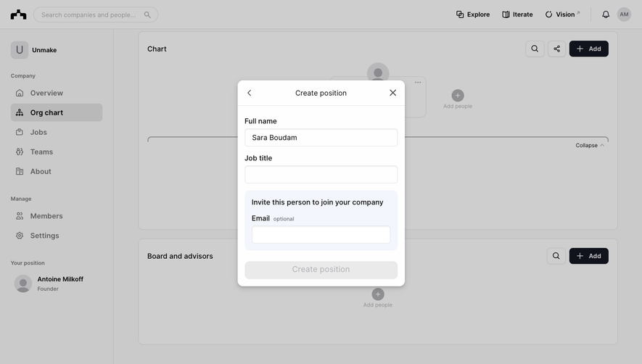Open the AM user avatar menu
The width and height of the screenshot is (642, 364).
(x=624, y=15)
